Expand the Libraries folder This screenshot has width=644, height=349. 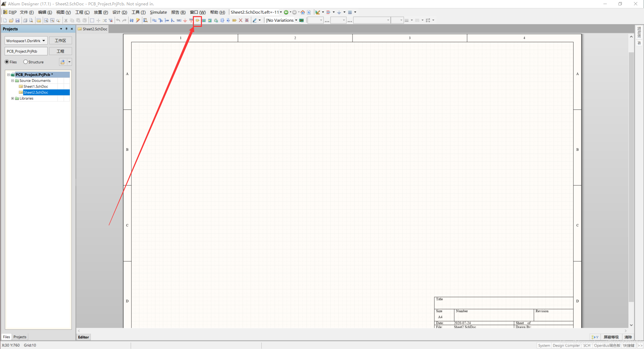12,98
